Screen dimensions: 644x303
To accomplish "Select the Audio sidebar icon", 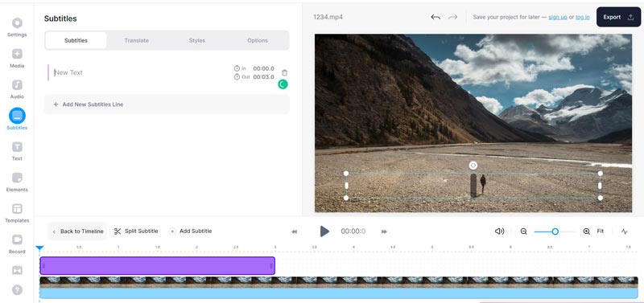I will [17, 85].
